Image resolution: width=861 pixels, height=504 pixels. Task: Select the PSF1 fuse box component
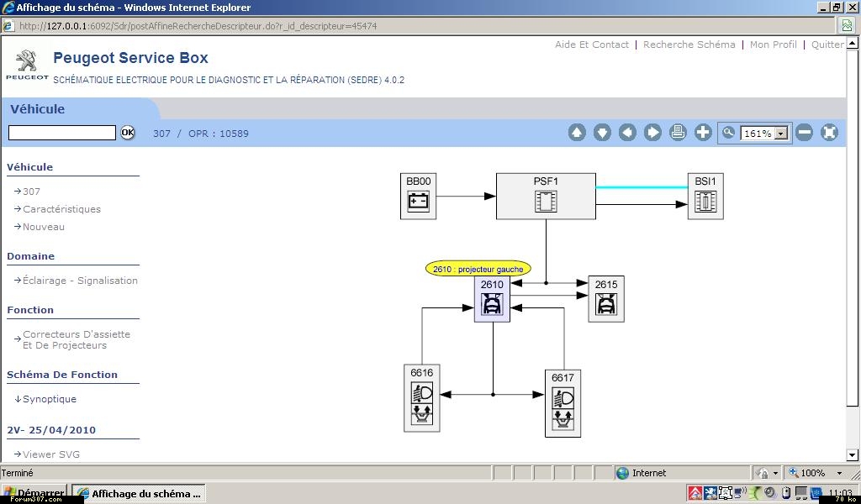(x=546, y=197)
